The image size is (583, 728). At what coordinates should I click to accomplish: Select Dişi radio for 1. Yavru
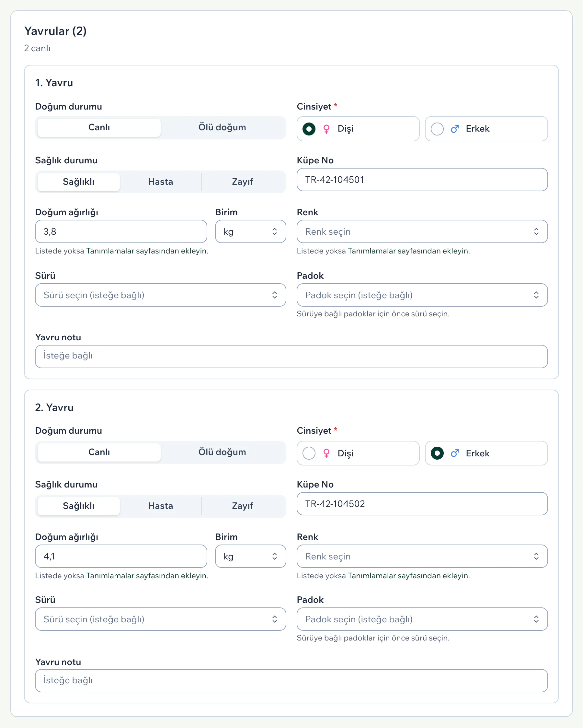309,129
